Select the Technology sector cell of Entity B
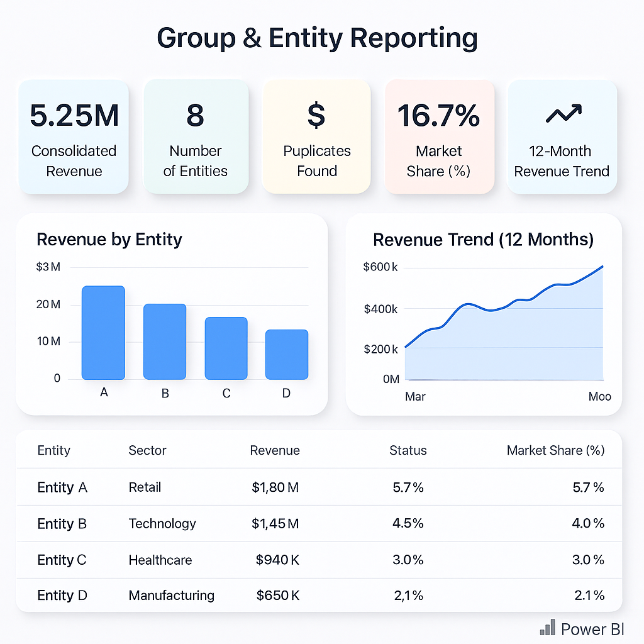Image resolution: width=644 pixels, height=644 pixels. pyautogui.click(x=162, y=524)
